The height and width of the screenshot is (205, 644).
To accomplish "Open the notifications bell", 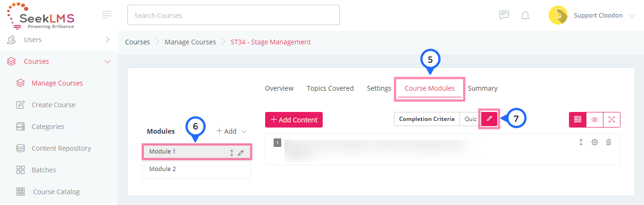I will (525, 15).
